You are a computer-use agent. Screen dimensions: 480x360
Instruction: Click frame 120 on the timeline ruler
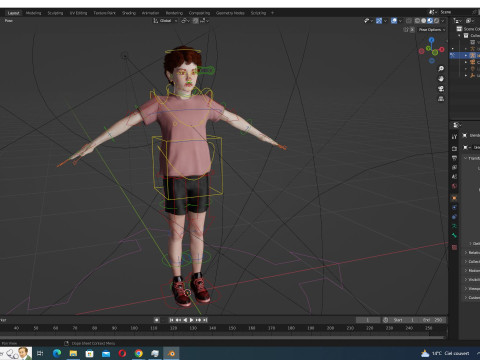(x=173, y=328)
